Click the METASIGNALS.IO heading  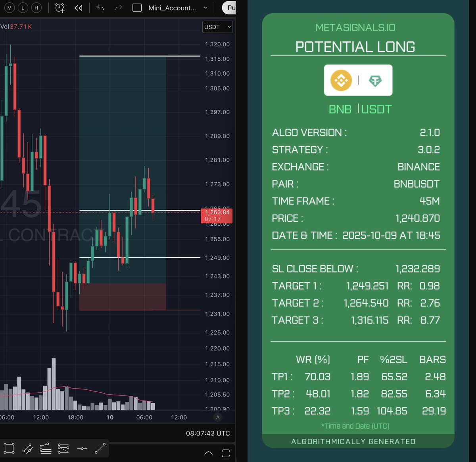tap(355, 27)
